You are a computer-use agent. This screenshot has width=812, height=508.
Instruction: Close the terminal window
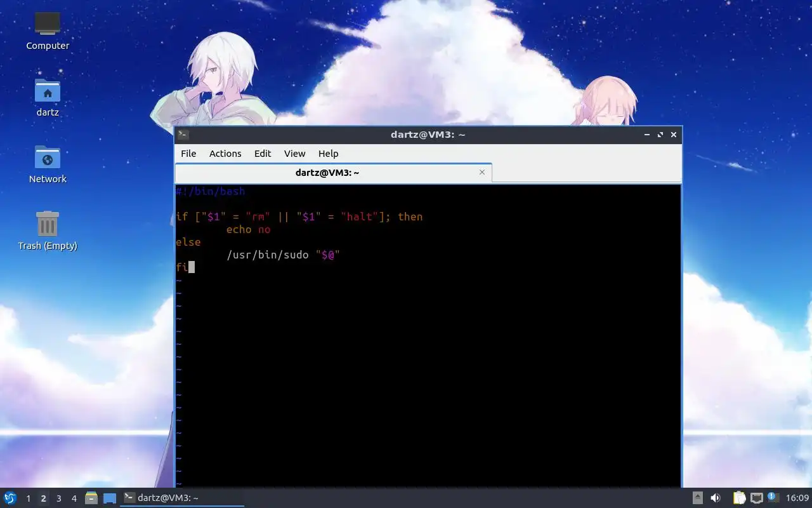click(674, 135)
